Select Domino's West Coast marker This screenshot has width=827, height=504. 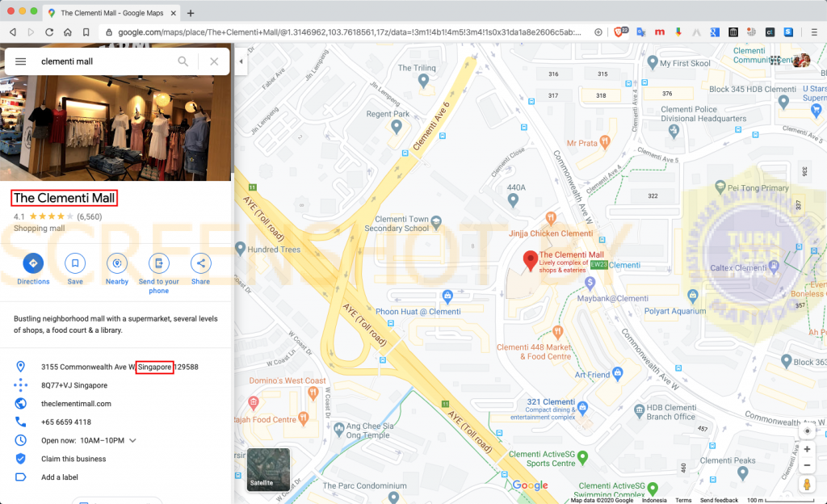click(313, 393)
